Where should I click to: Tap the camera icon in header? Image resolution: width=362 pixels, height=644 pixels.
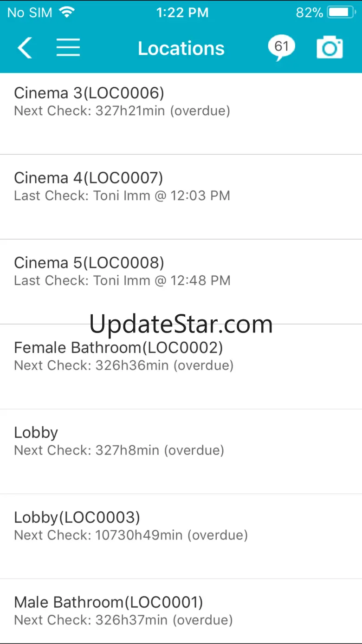(x=330, y=48)
